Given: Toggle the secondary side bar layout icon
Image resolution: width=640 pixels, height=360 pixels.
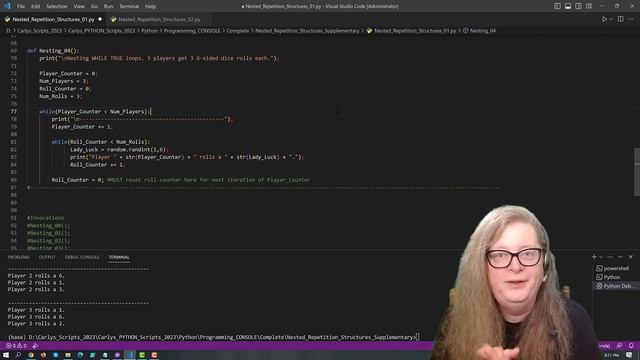Looking at the screenshot, I should 578,6.
